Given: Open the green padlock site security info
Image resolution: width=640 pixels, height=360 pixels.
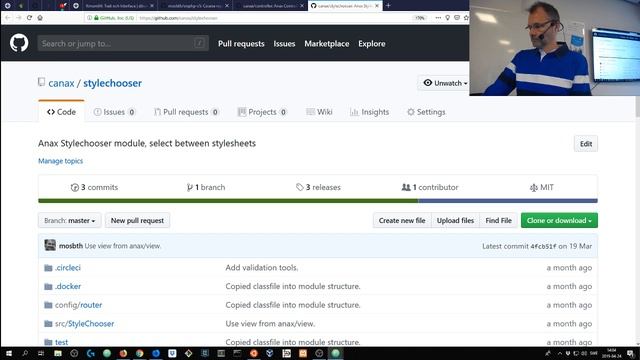Looking at the screenshot, I should [x=96, y=18].
